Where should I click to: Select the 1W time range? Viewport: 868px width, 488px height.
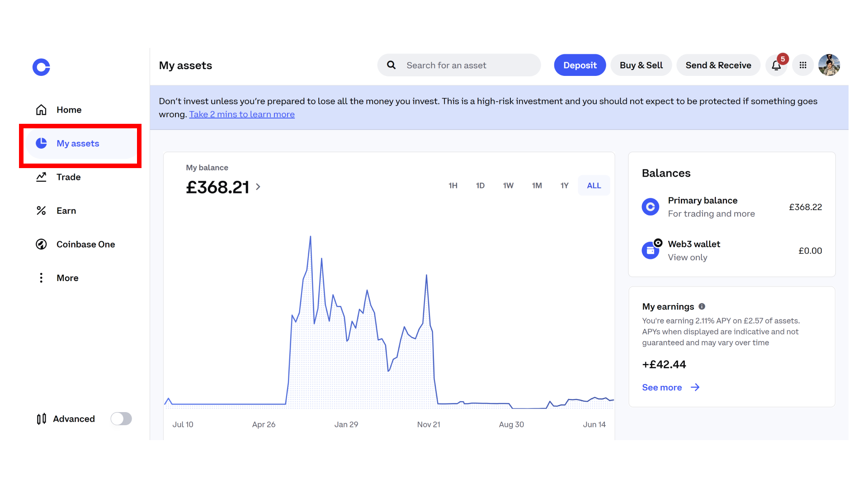pos(508,186)
